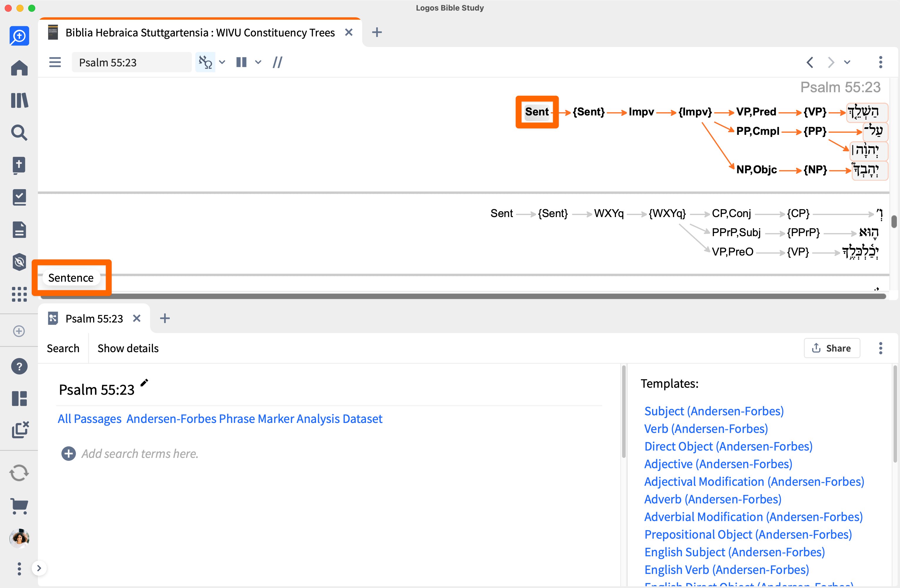Select Adverb (Andersen-Forbes) template
Image resolution: width=900 pixels, height=588 pixels.
pyautogui.click(x=712, y=499)
